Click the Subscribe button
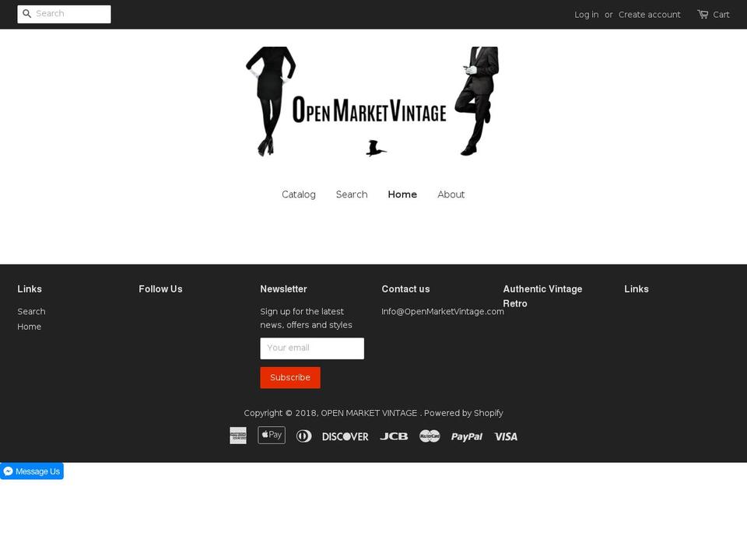 pos(290,378)
